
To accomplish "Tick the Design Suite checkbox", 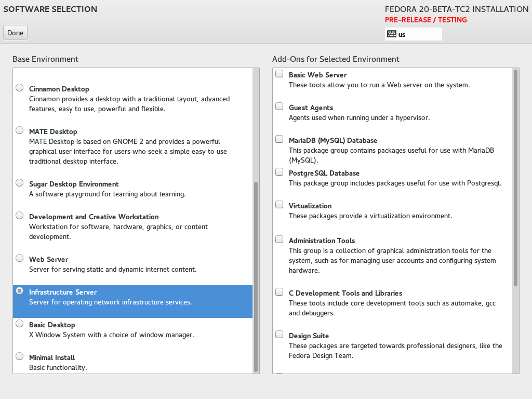I will pos(279,335).
